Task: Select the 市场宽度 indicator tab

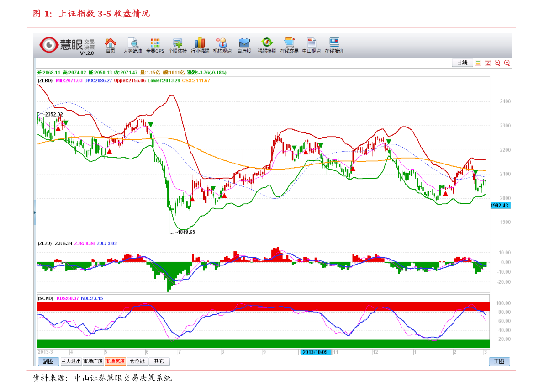Action: pos(115,361)
